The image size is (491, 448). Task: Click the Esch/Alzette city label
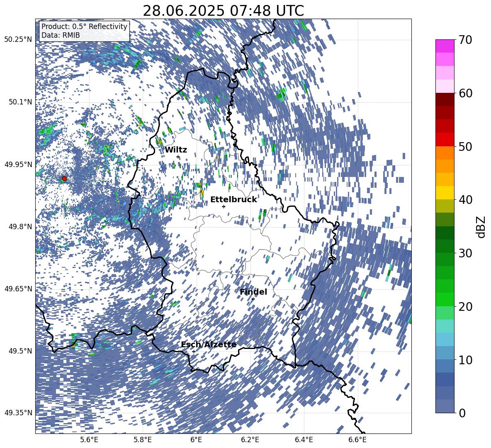click(209, 345)
